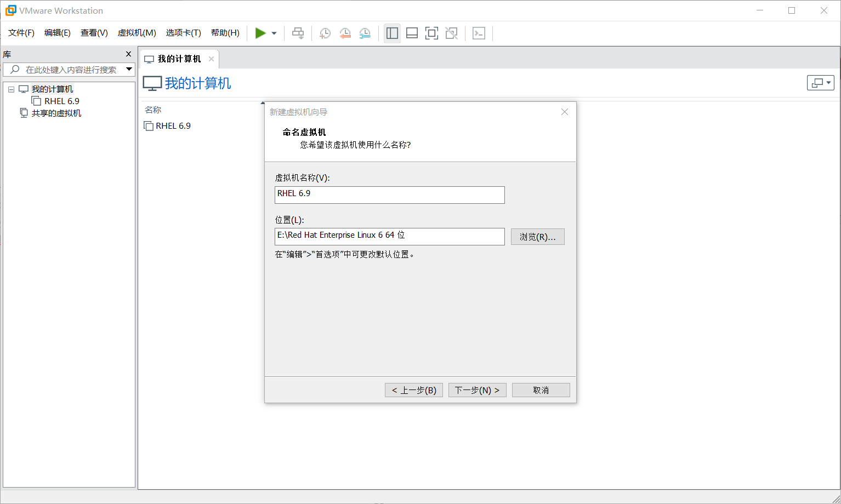
Task: Click the library search input field
Action: (x=69, y=70)
